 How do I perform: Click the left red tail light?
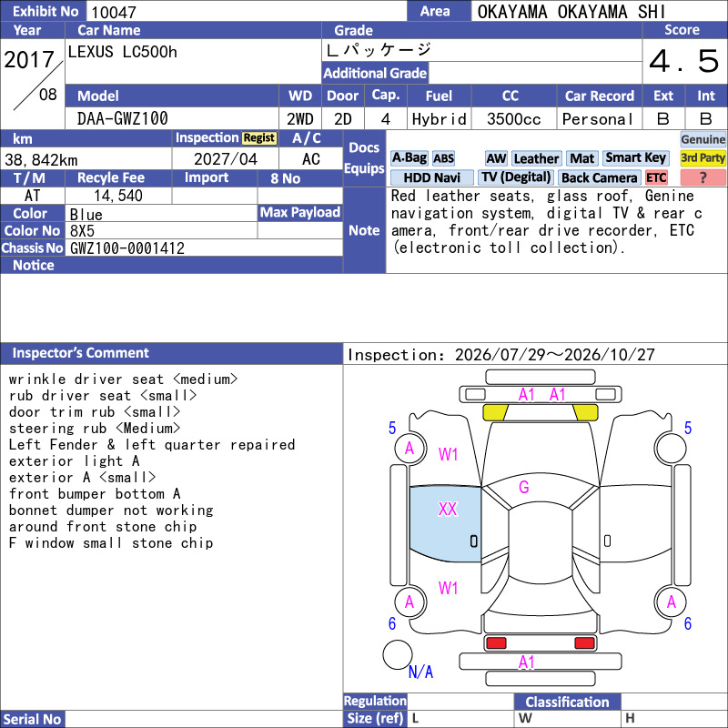pyautogui.click(x=495, y=643)
